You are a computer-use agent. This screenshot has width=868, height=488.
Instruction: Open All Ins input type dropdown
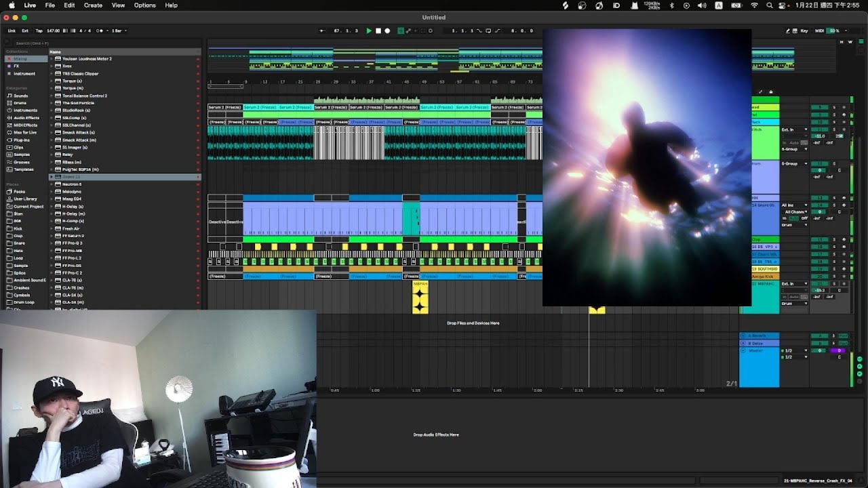[x=795, y=205]
